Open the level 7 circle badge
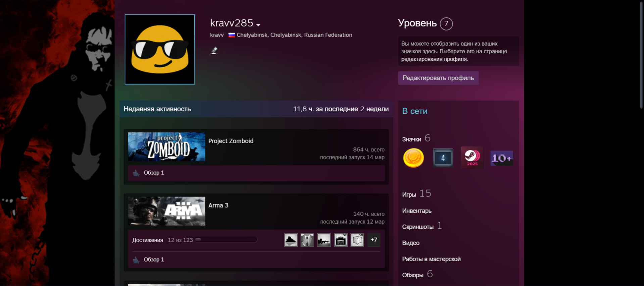The width and height of the screenshot is (644, 286). pyautogui.click(x=446, y=23)
